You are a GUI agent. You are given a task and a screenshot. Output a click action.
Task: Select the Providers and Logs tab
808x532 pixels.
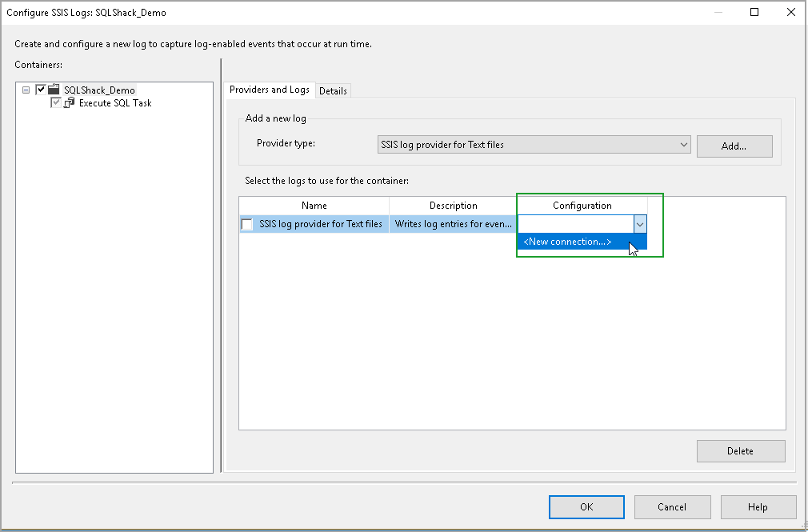click(x=270, y=90)
